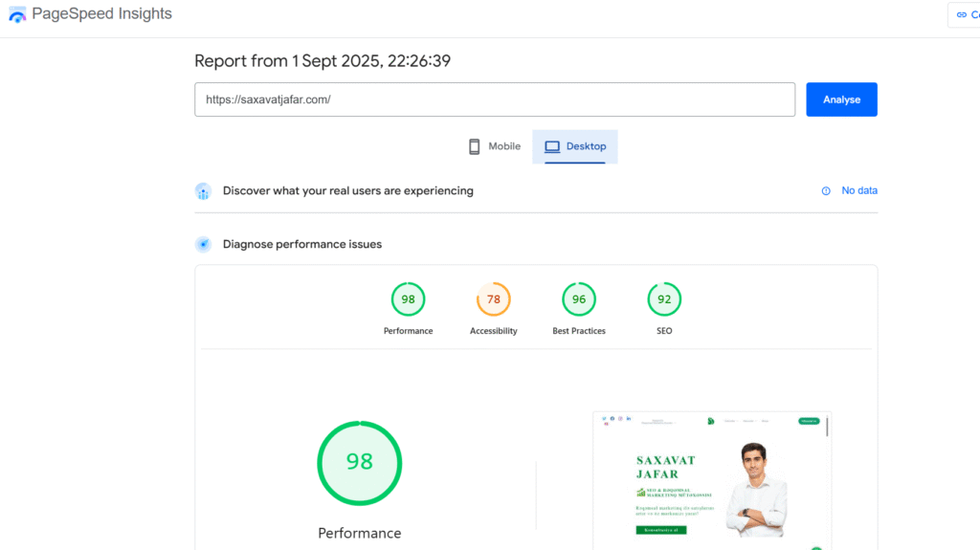Open the No data link

(x=858, y=191)
